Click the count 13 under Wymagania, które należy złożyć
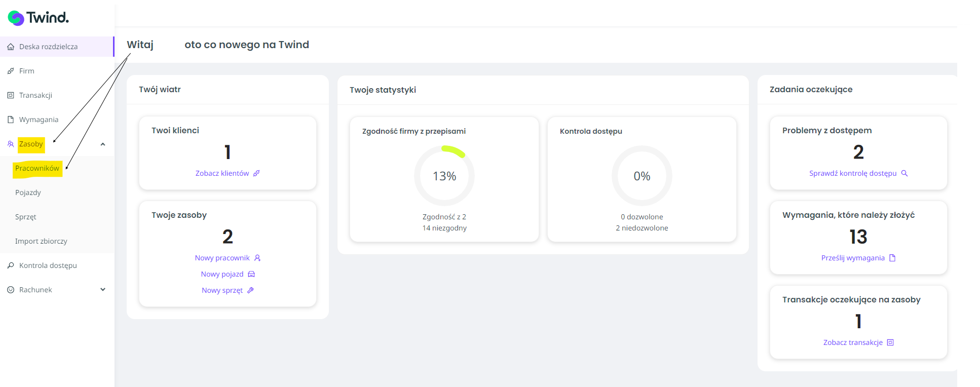The width and height of the screenshot is (980, 387). pos(858,237)
